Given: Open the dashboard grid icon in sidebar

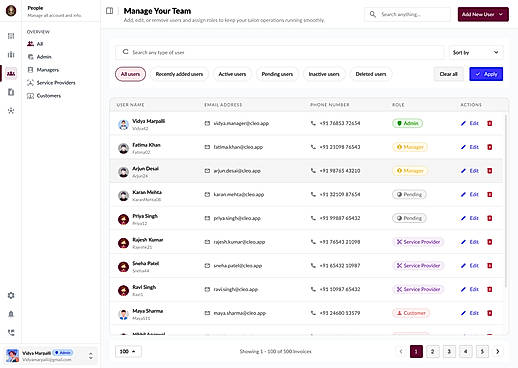Looking at the screenshot, I should pyautogui.click(x=11, y=36).
